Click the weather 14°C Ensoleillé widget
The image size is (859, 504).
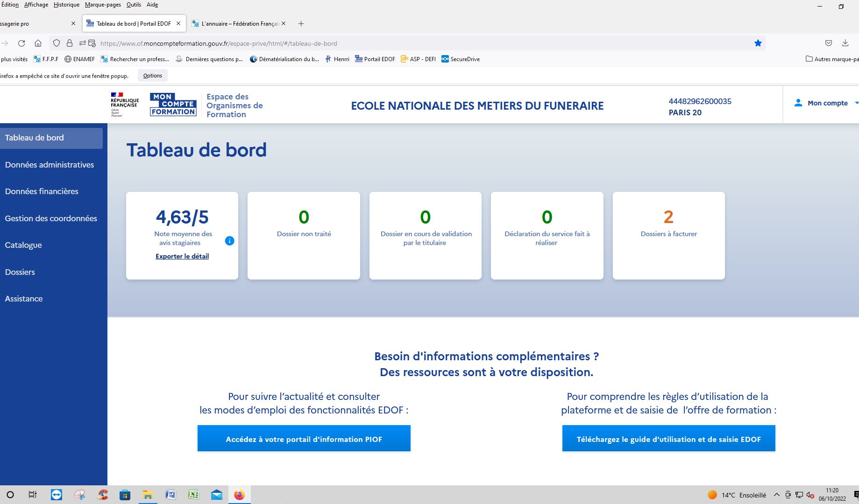click(x=737, y=495)
